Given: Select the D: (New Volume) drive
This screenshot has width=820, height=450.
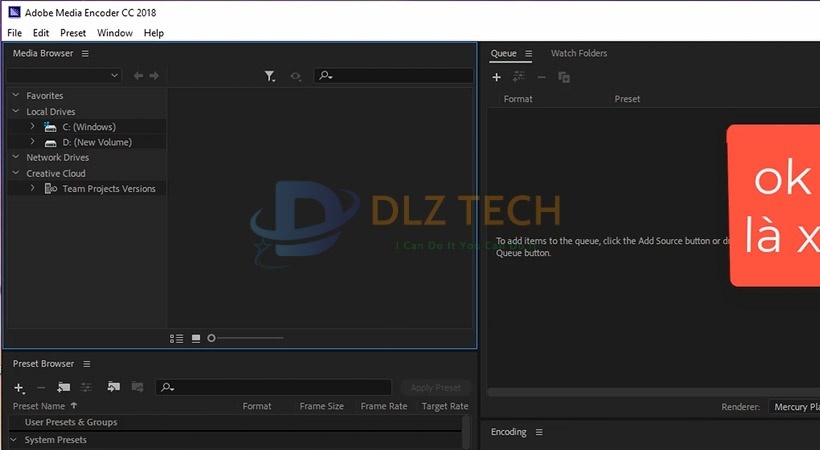Looking at the screenshot, I should 97,142.
